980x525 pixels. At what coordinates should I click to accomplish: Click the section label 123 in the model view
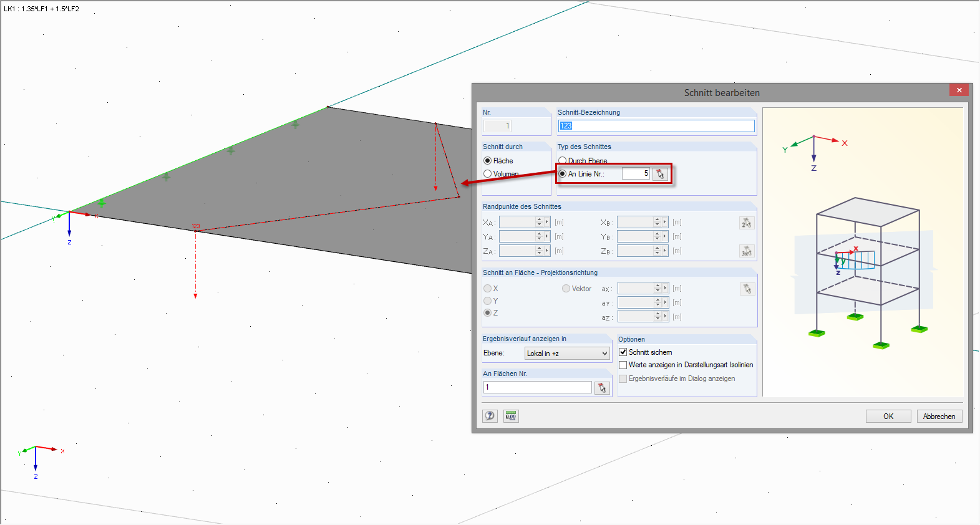click(196, 226)
